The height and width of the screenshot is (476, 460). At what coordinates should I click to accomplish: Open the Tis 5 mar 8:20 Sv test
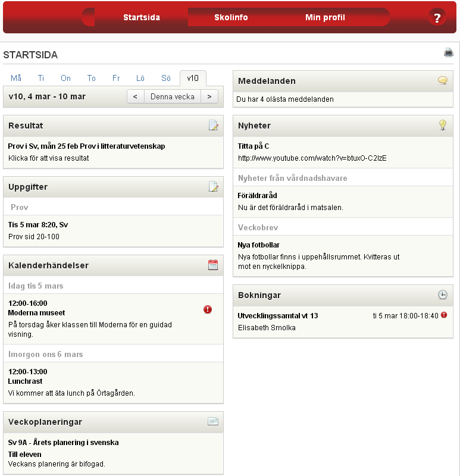click(x=38, y=225)
